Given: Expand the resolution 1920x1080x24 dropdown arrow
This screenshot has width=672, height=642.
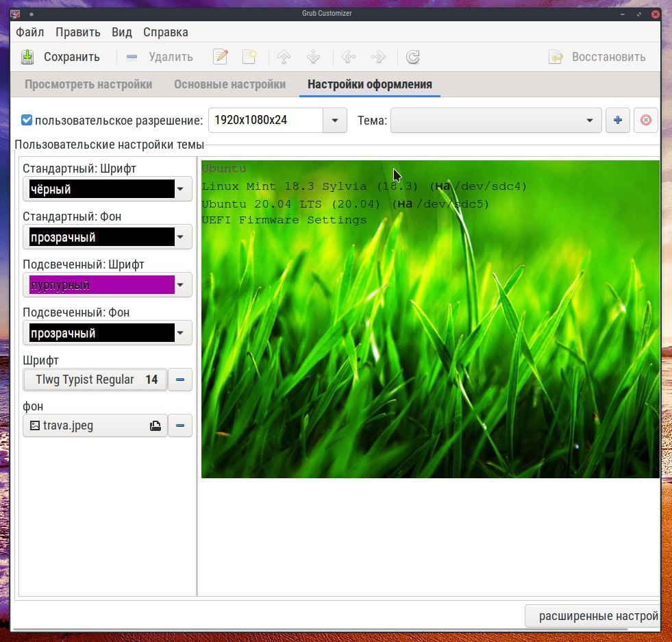Looking at the screenshot, I should [x=335, y=121].
